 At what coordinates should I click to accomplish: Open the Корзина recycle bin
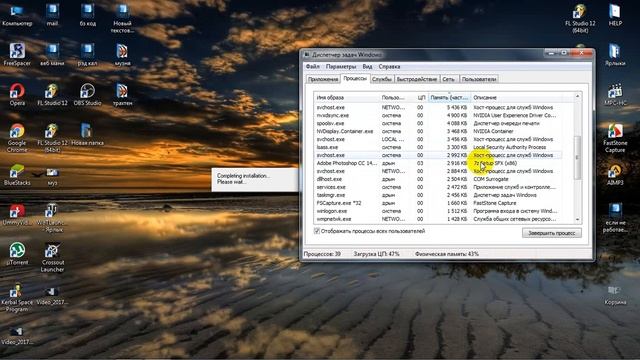(615, 296)
